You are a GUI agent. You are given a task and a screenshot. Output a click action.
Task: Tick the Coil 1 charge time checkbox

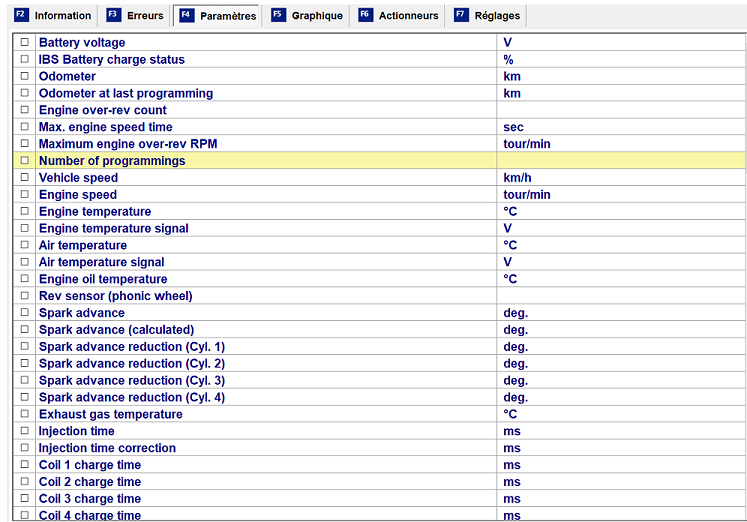click(x=25, y=465)
